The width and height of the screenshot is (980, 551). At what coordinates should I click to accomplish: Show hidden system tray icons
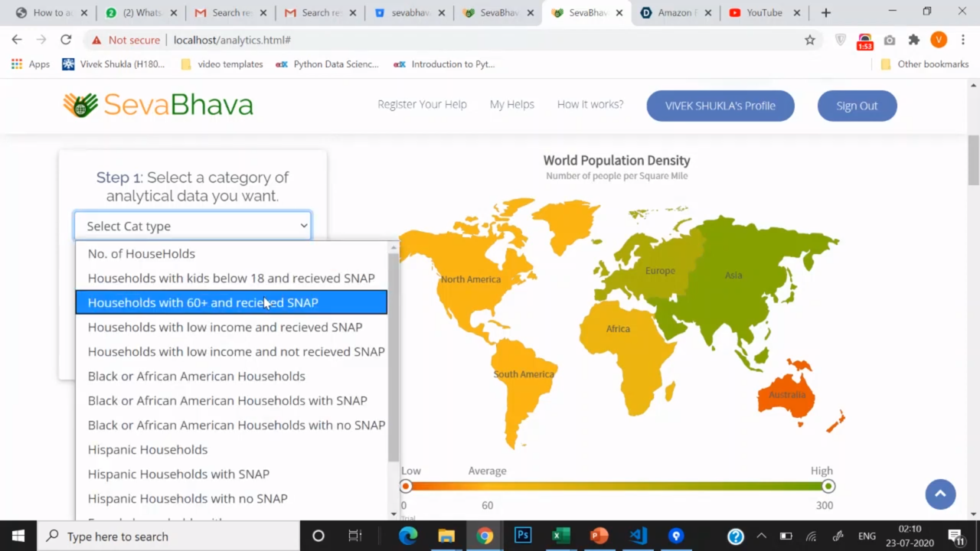[x=761, y=536]
